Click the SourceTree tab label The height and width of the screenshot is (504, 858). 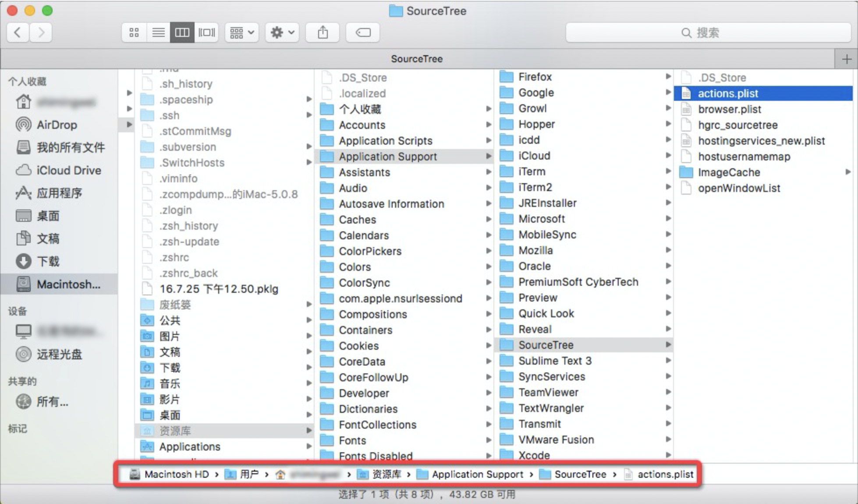tap(417, 58)
